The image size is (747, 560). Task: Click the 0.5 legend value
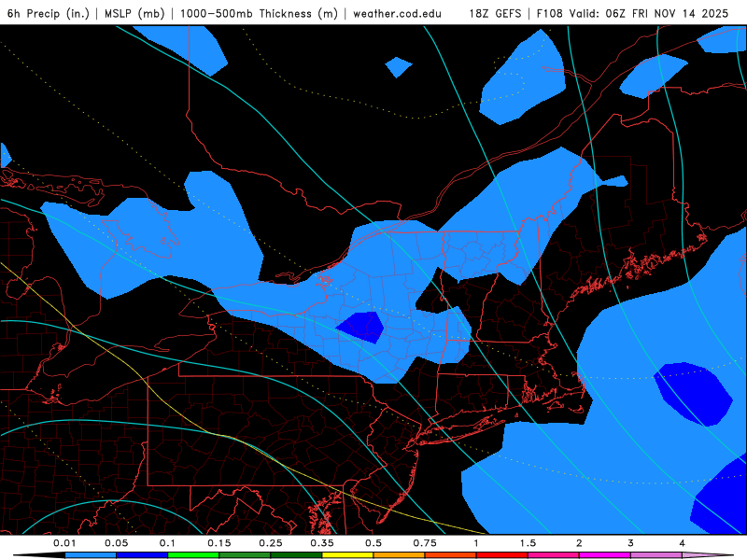click(x=373, y=543)
